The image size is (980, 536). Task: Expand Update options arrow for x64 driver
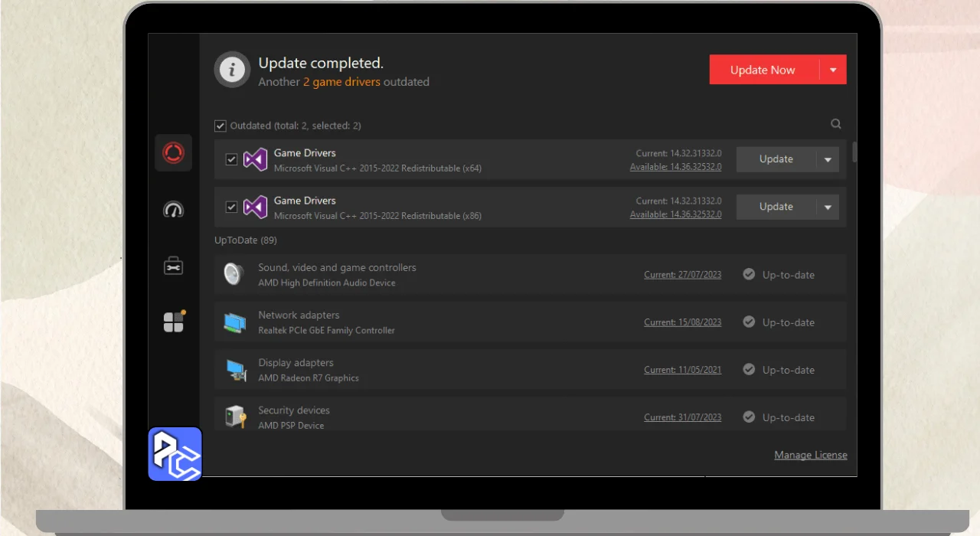[828, 159]
